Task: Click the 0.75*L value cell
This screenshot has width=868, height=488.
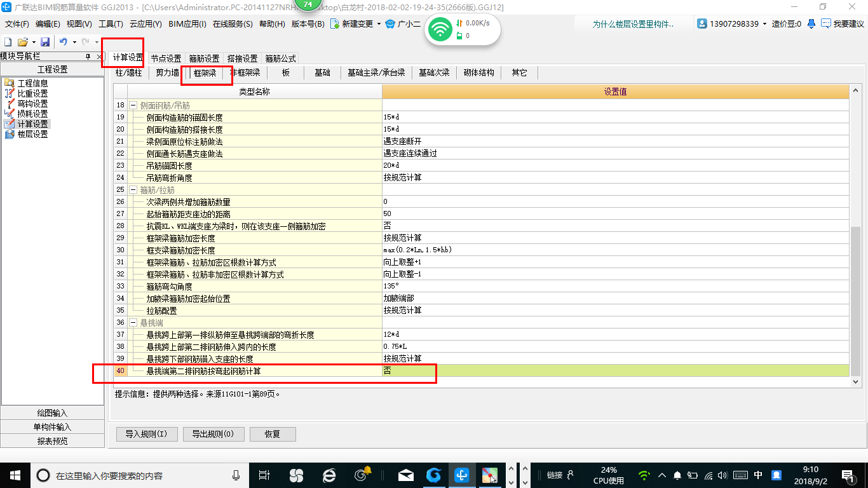Action: point(615,347)
